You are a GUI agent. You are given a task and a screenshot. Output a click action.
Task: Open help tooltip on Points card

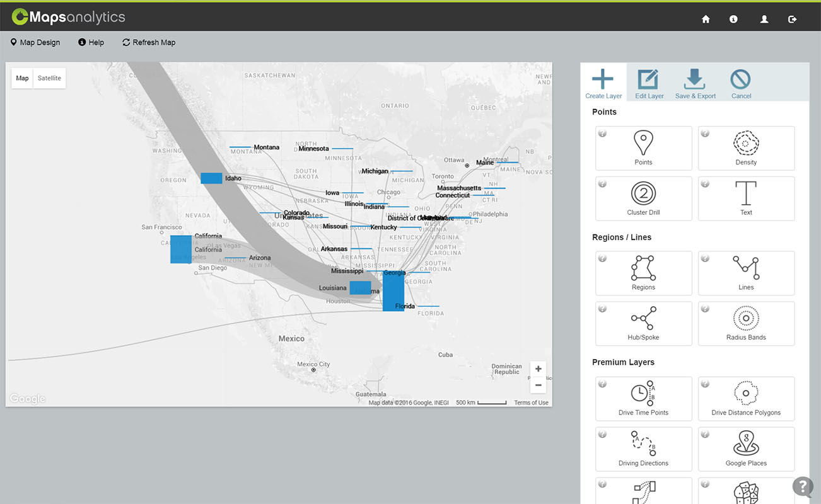pos(602,134)
